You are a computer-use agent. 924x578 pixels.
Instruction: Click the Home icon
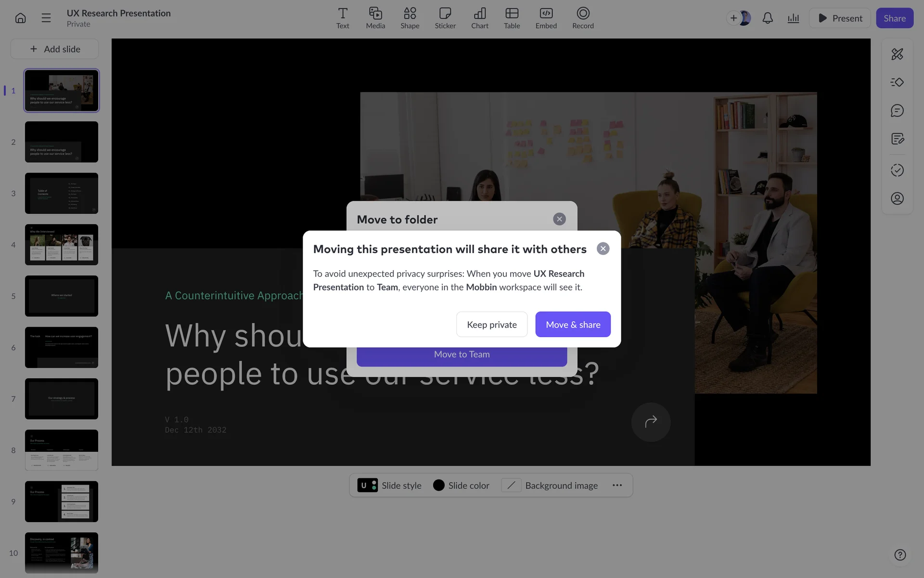pos(20,18)
